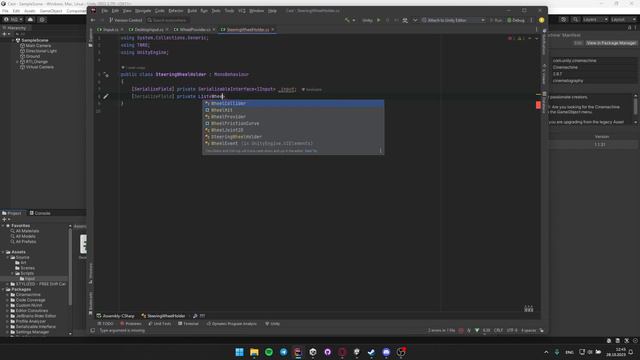Open Unity Hub from the taskbar

313,352
